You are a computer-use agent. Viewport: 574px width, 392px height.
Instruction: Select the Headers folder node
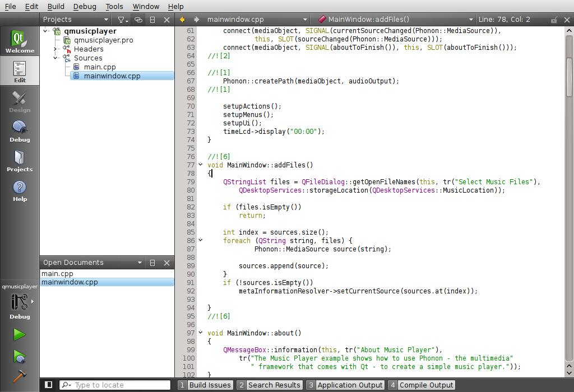coord(89,49)
